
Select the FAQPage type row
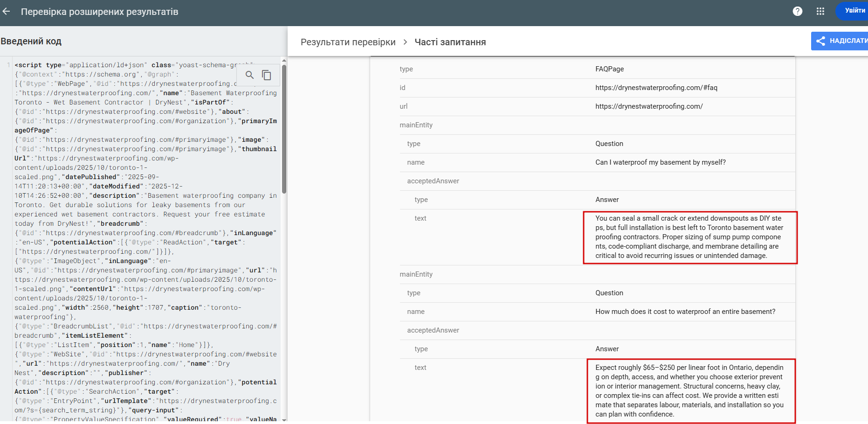pos(609,69)
